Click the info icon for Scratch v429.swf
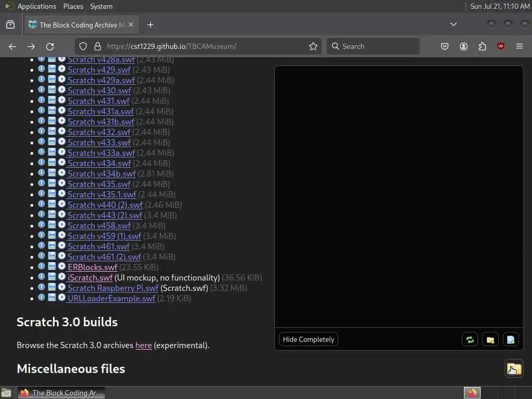The height and width of the screenshot is (399, 532). [42, 69]
